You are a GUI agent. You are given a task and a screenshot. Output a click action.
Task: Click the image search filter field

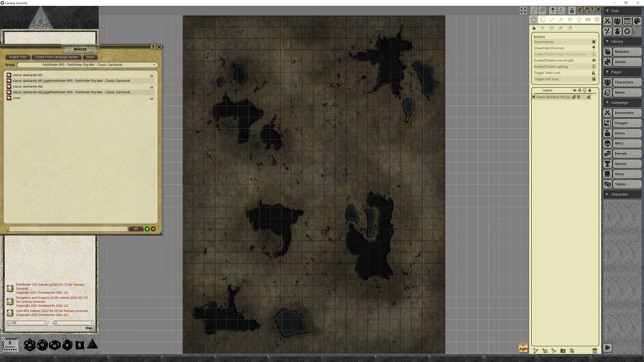click(x=68, y=229)
